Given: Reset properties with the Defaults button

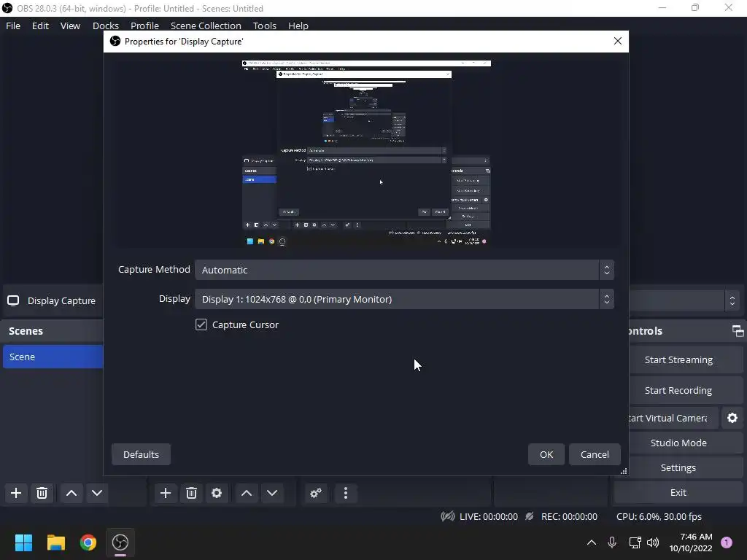Looking at the screenshot, I should pyautogui.click(x=141, y=454).
